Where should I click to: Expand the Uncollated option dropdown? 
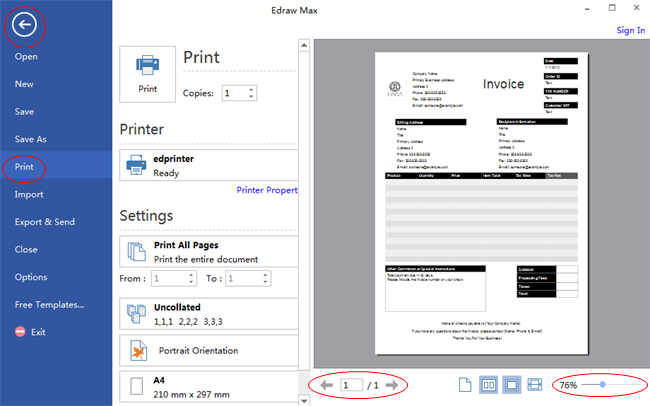(x=208, y=315)
